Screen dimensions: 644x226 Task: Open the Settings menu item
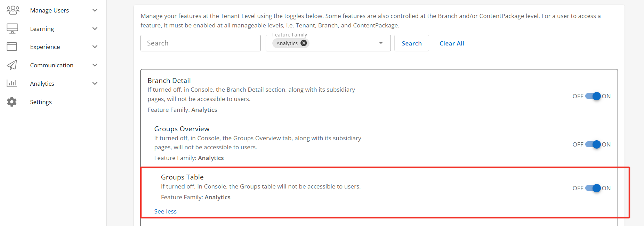pos(41,102)
